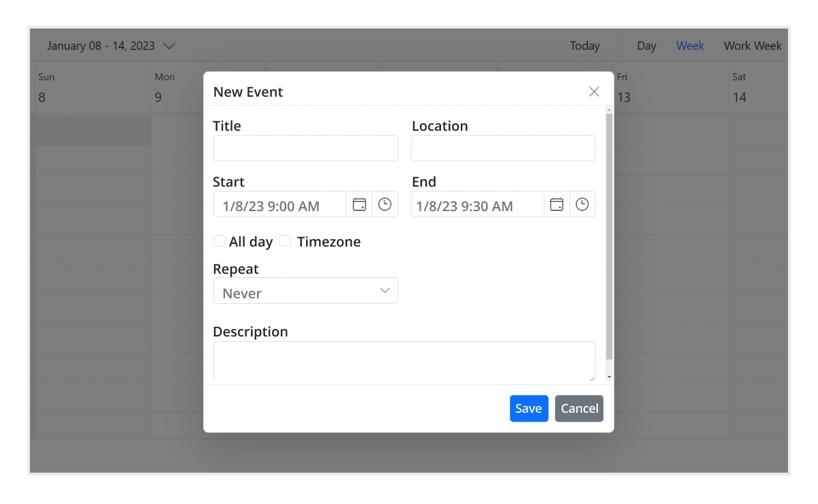Dismiss the New Event dialog with X
This screenshot has width=818, height=504.
click(594, 91)
